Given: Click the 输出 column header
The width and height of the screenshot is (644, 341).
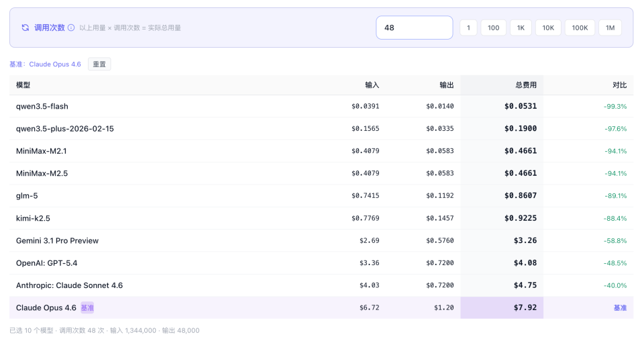Looking at the screenshot, I should click(x=446, y=85).
